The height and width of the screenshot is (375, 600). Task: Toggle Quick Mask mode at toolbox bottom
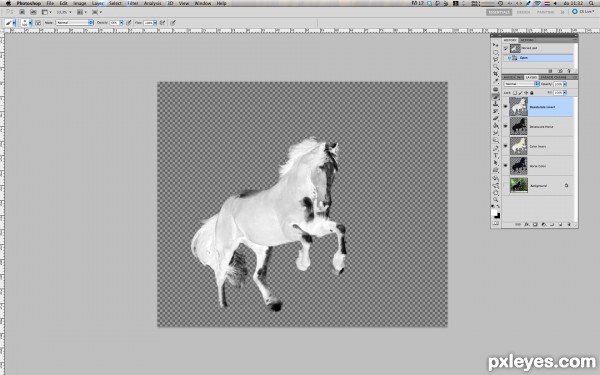click(x=496, y=223)
